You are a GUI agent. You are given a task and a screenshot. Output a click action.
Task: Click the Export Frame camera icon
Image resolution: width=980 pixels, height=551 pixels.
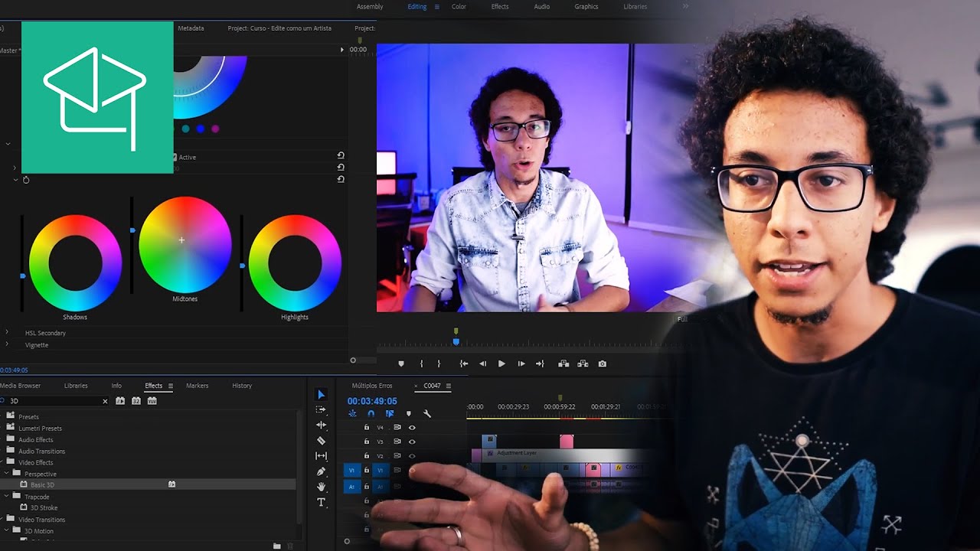point(603,364)
